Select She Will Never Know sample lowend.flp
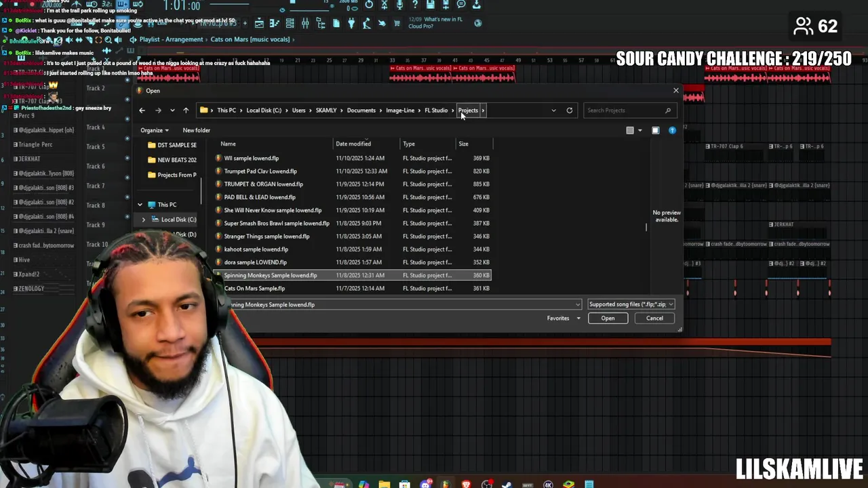 (x=352, y=210)
